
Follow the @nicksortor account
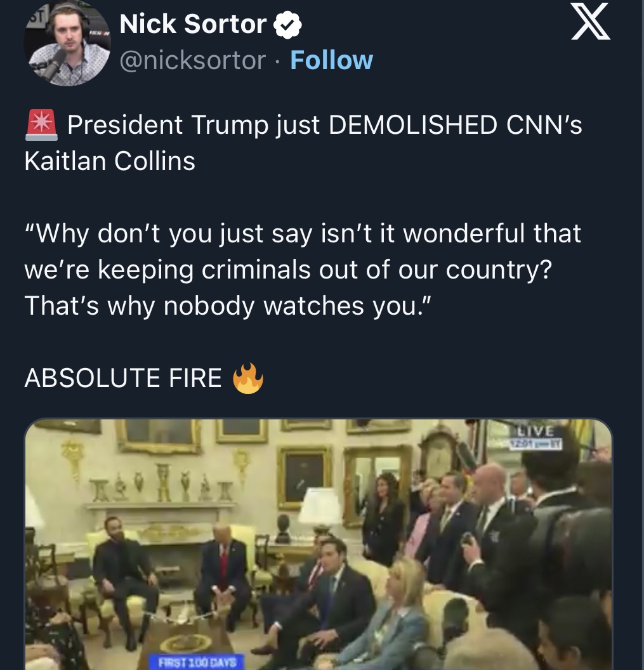pyautogui.click(x=331, y=60)
